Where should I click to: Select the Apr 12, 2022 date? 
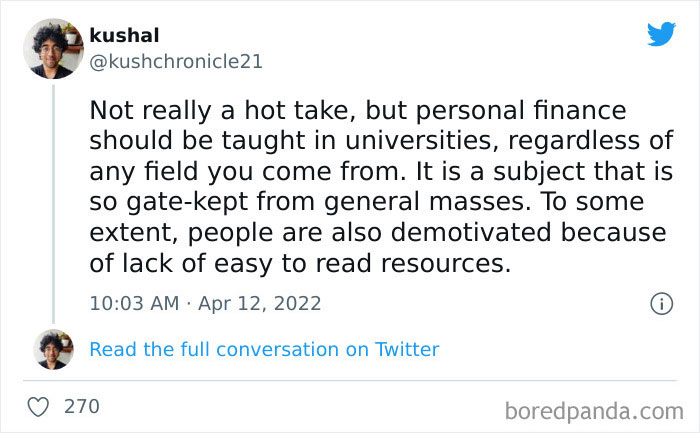tap(260, 303)
